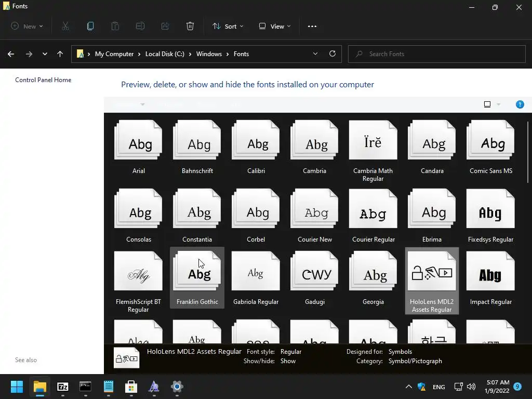The height and width of the screenshot is (399, 532).
Task: Click the Copy toolbar icon
Action: 90,26
